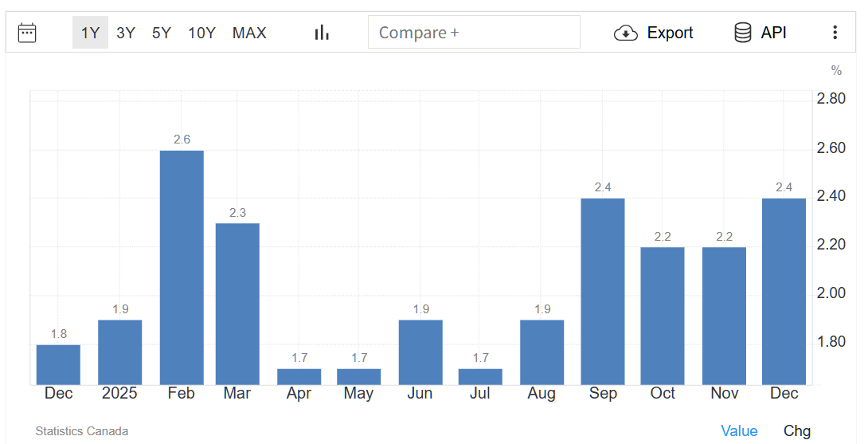Open the three-dot more options menu

pos(835,33)
